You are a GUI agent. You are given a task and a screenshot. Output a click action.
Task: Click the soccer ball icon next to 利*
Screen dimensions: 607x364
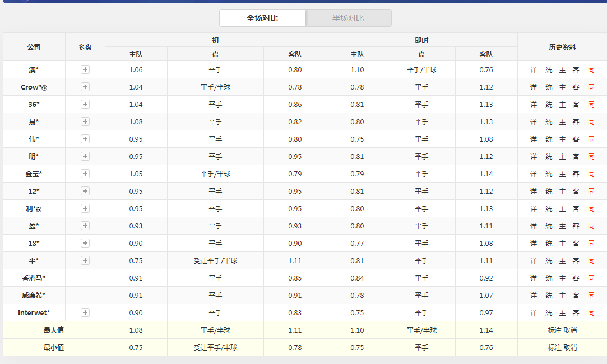click(39, 209)
